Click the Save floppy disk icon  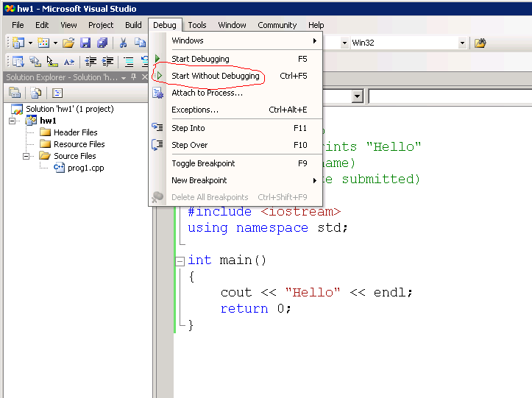(x=85, y=43)
